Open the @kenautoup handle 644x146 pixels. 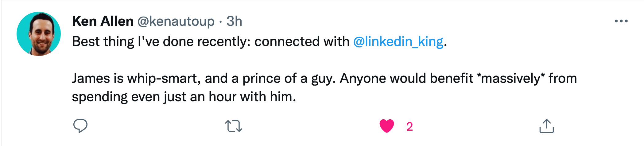coord(176,21)
